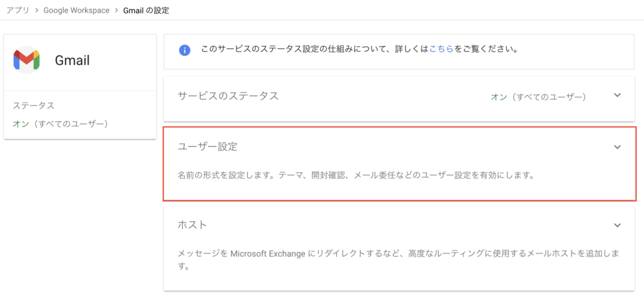Open the こちら help link

pos(441,50)
